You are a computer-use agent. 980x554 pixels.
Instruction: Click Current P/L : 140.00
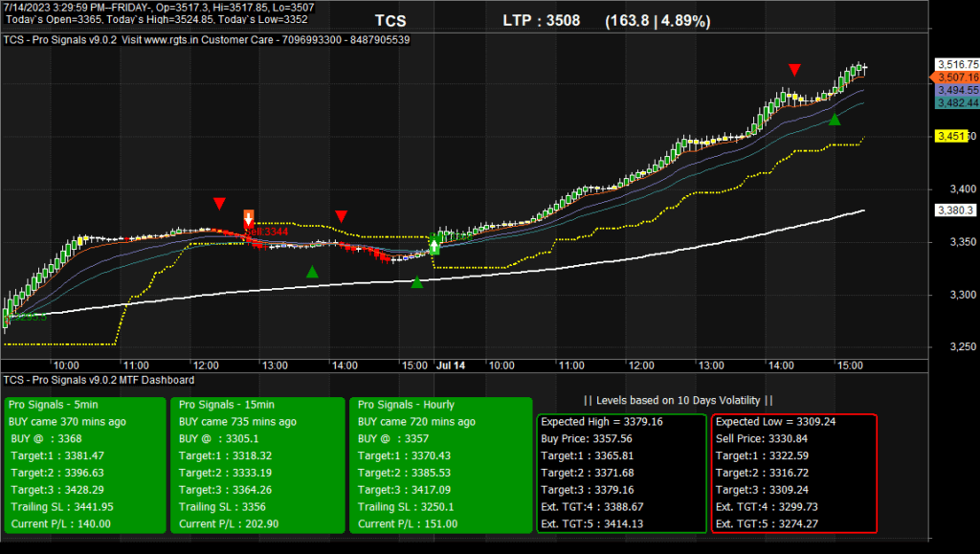click(x=60, y=524)
